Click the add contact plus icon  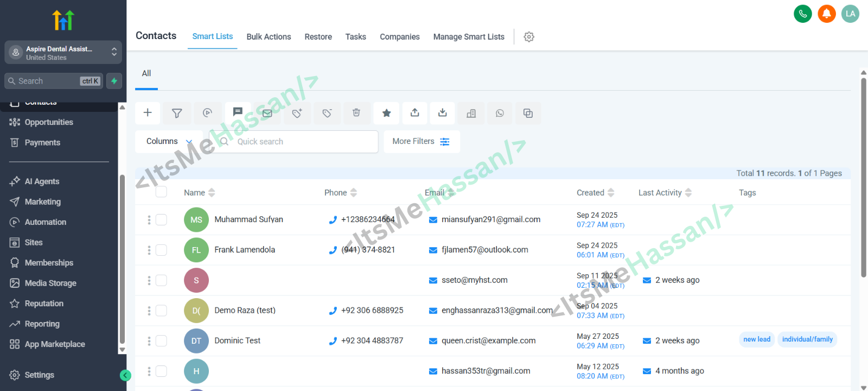pyautogui.click(x=148, y=113)
